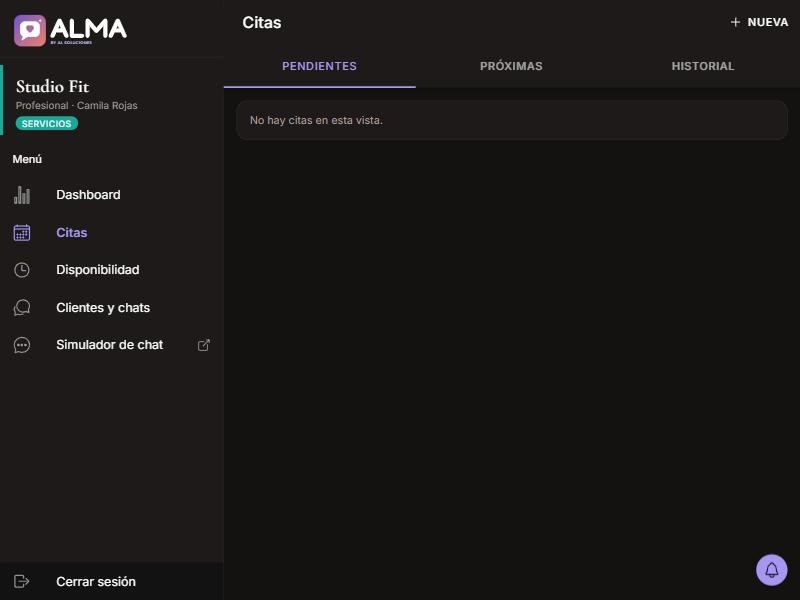Image resolution: width=800 pixels, height=600 pixels.
Task: Create a new appointment with NUEVA
Action: [x=759, y=22]
